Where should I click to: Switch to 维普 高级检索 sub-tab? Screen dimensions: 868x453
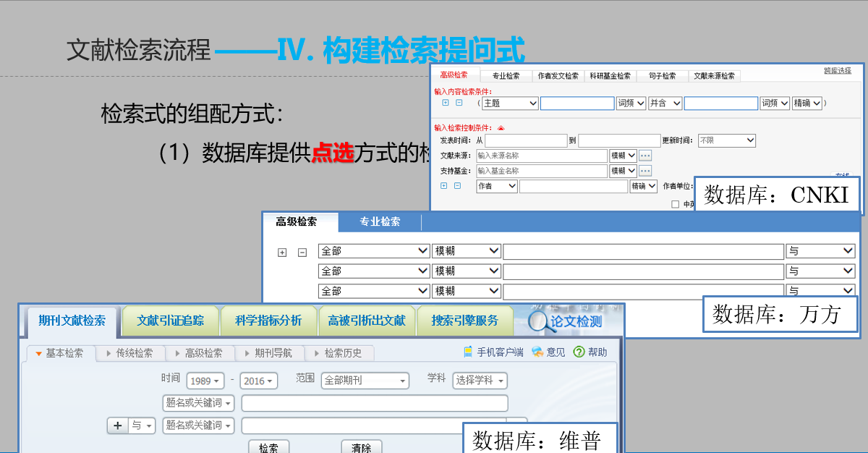[x=199, y=353]
